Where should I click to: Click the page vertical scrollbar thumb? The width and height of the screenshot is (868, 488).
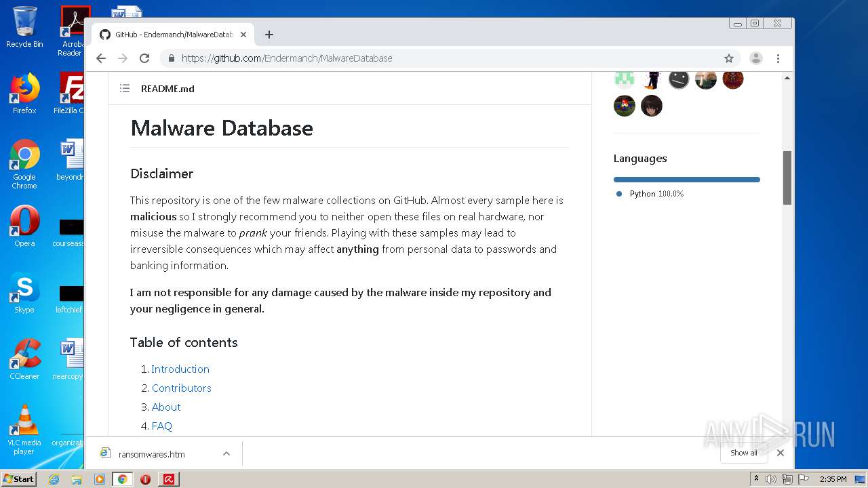click(787, 178)
